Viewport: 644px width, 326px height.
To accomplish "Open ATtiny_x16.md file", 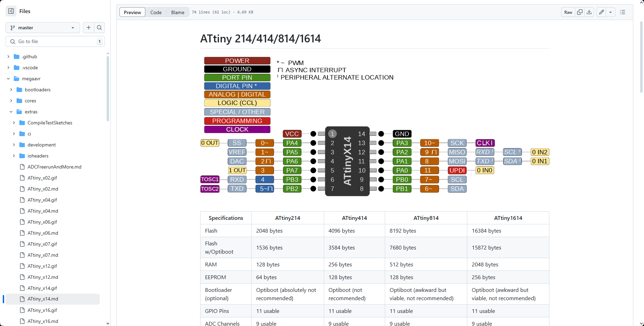I will [43, 321].
